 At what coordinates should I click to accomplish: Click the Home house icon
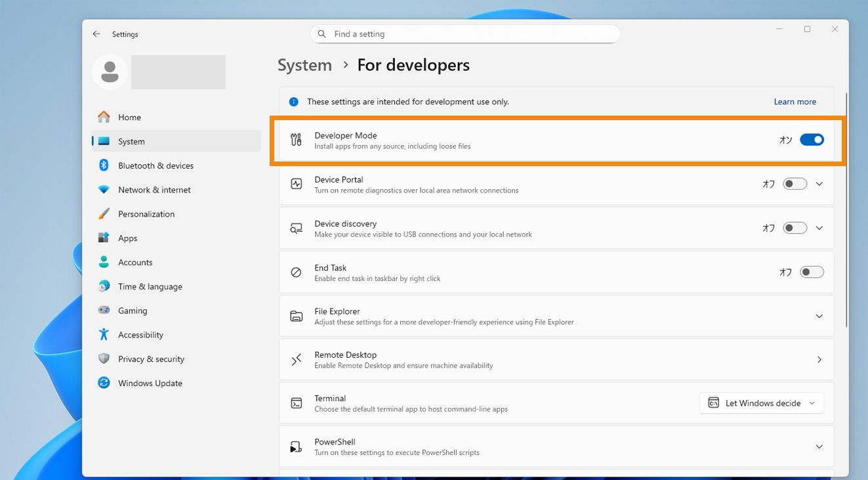click(x=104, y=117)
